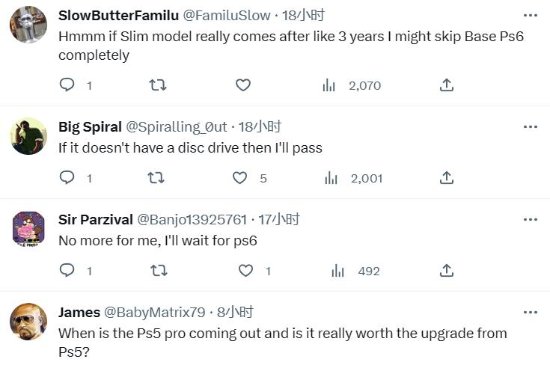Like SlowButterFamilu's tweet
Viewport: 550px width, 371px height.
click(243, 85)
